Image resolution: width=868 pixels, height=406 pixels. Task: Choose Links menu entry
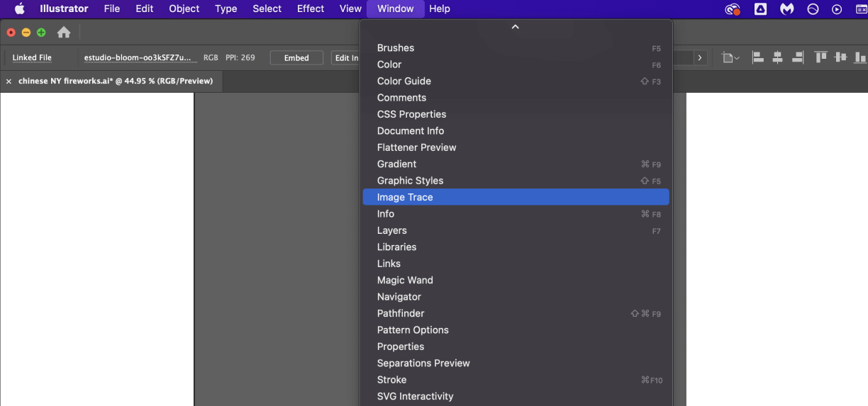tap(516, 264)
